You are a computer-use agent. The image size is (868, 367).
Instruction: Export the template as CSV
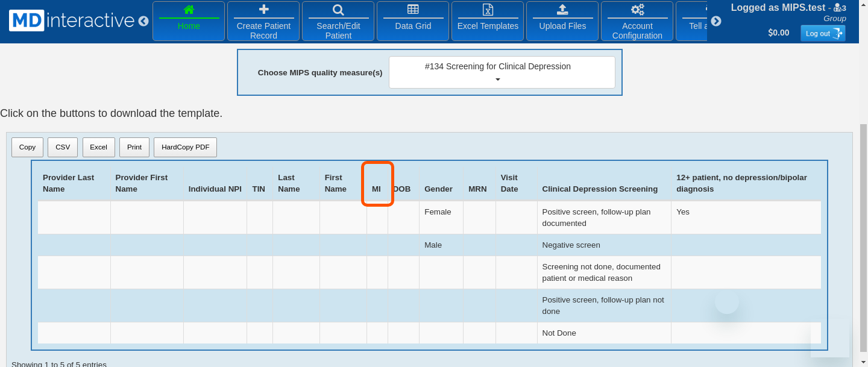[63, 147]
